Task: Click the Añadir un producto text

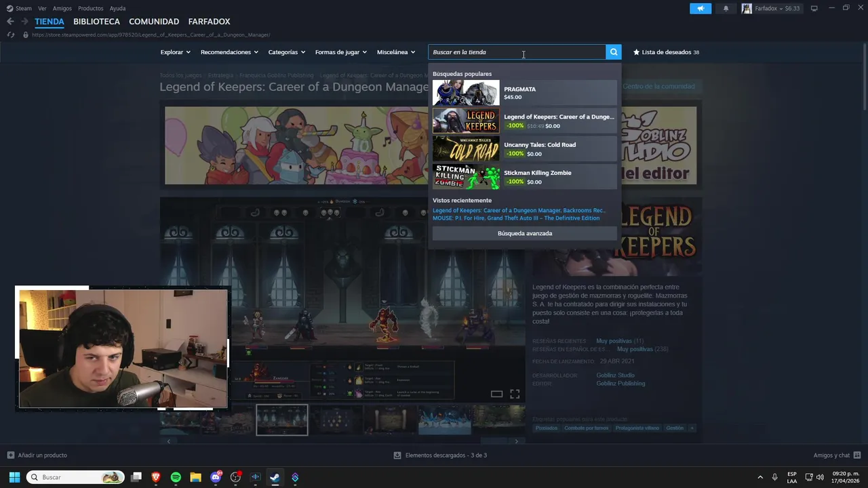Action: point(42,455)
